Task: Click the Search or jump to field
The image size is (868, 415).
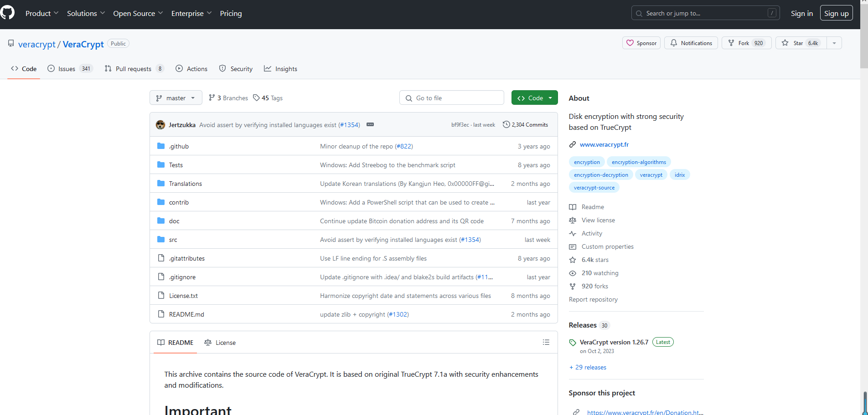Action: click(706, 13)
